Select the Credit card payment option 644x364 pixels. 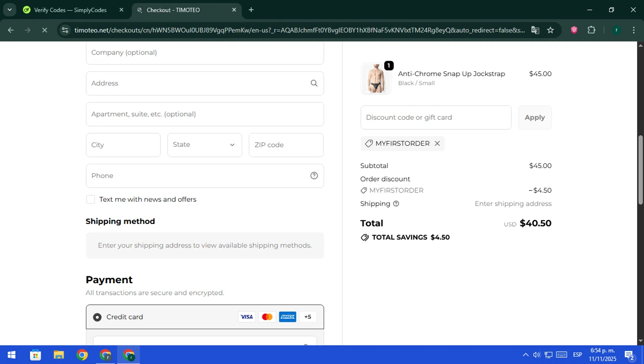[97, 317]
